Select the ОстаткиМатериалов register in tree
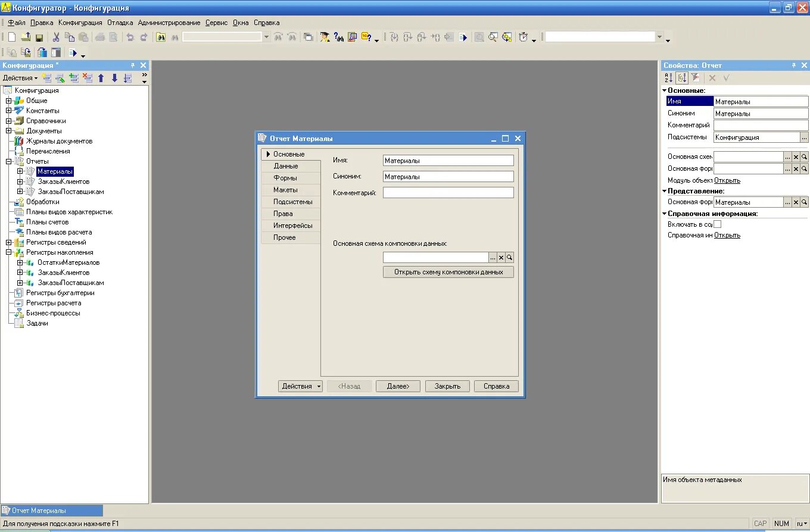The width and height of the screenshot is (810, 532). (x=68, y=262)
